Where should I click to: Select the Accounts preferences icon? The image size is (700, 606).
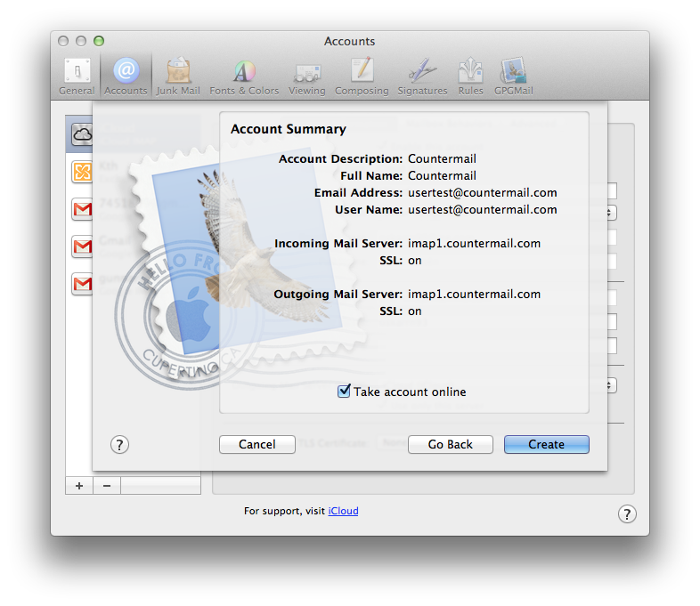click(x=126, y=77)
